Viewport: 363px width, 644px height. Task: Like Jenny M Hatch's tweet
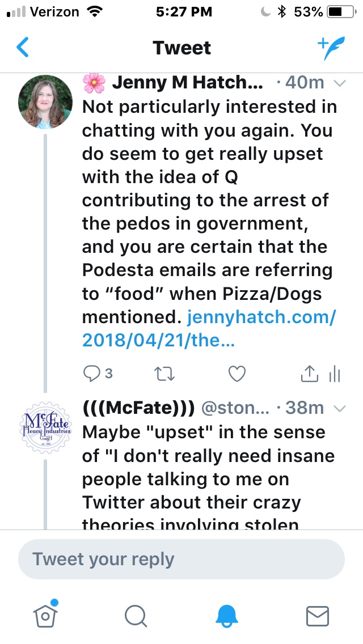coord(236,373)
